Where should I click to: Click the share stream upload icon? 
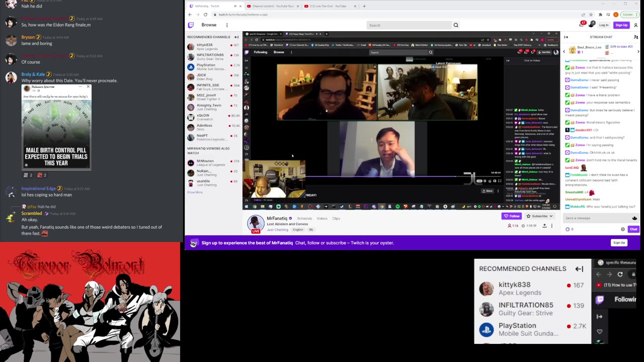pyautogui.click(x=544, y=226)
